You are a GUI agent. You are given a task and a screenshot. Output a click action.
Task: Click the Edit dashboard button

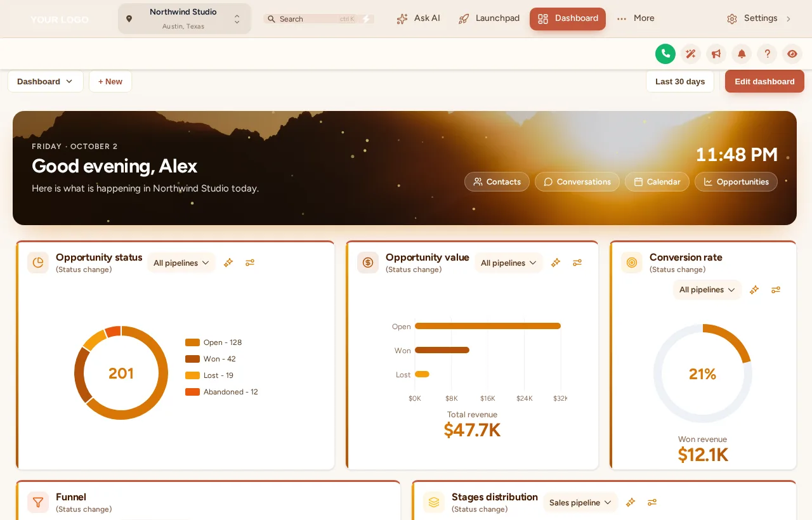(x=764, y=81)
